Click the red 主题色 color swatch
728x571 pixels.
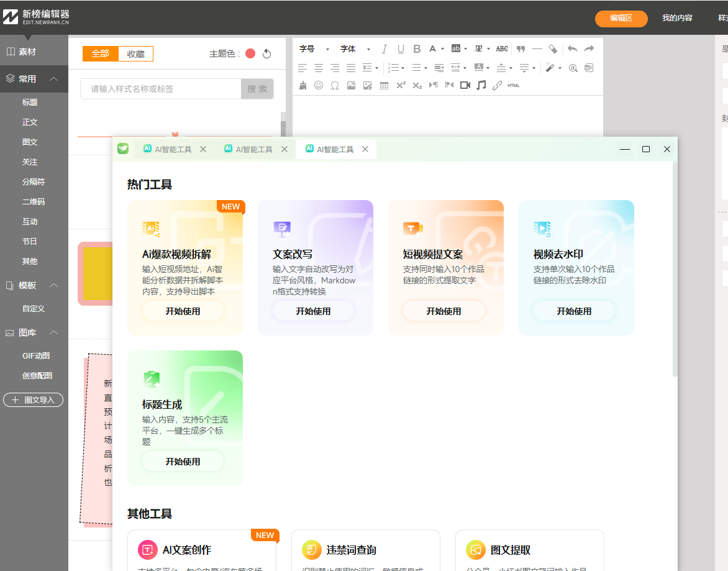pyautogui.click(x=250, y=54)
